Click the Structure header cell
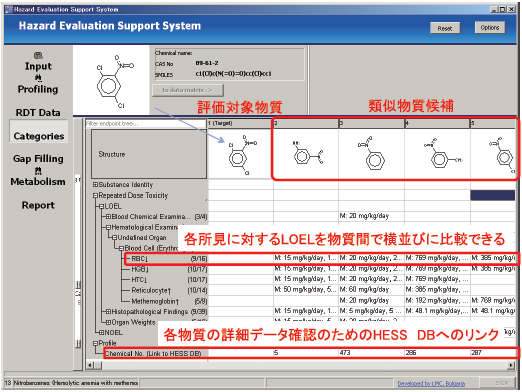Image resolution: width=522 pixels, height=392 pixels. [149, 154]
